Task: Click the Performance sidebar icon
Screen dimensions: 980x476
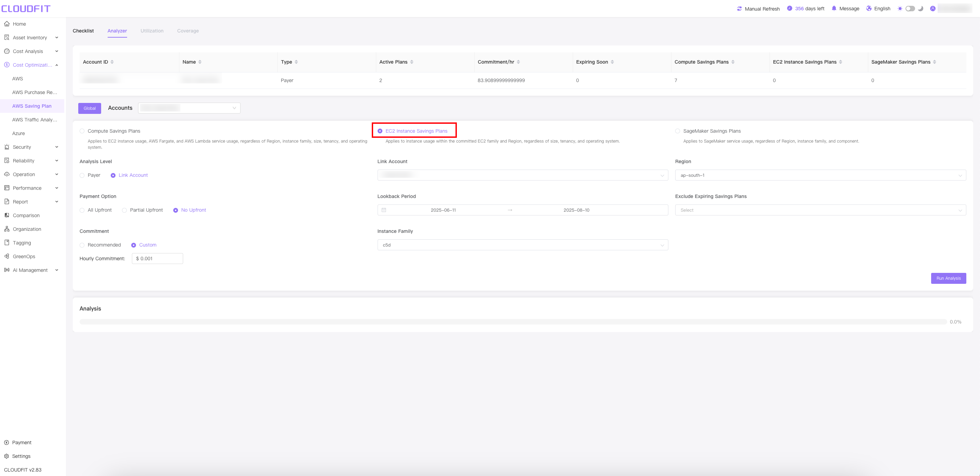Action: click(x=7, y=188)
